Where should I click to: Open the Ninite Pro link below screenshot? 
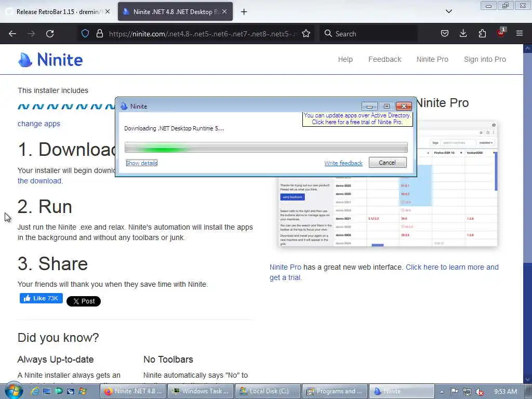(285, 267)
